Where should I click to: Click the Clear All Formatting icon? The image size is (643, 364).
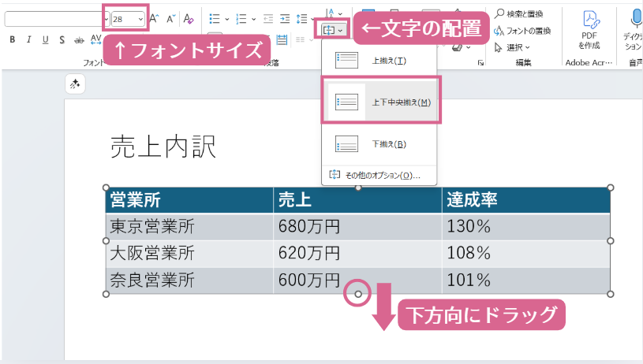coord(188,18)
